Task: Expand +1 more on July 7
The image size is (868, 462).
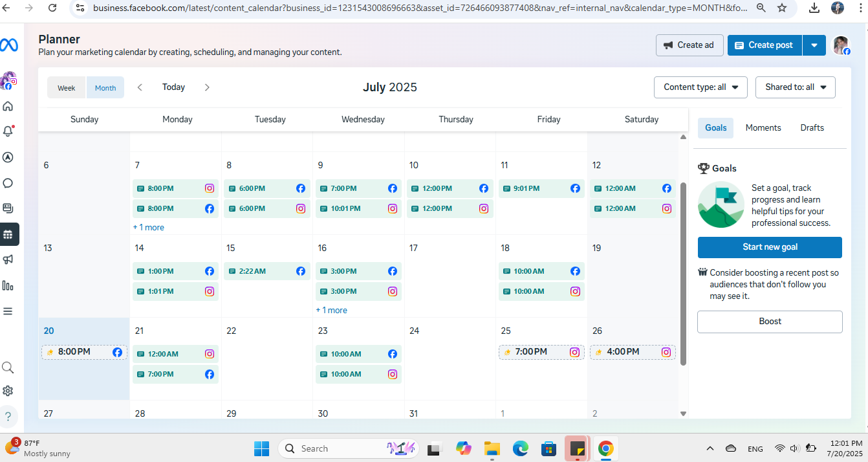Action: pyautogui.click(x=149, y=228)
